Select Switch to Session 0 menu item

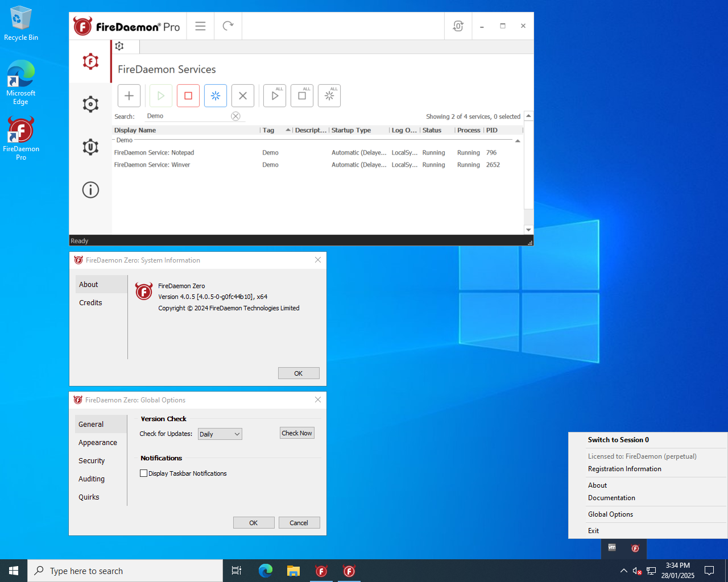618,440
